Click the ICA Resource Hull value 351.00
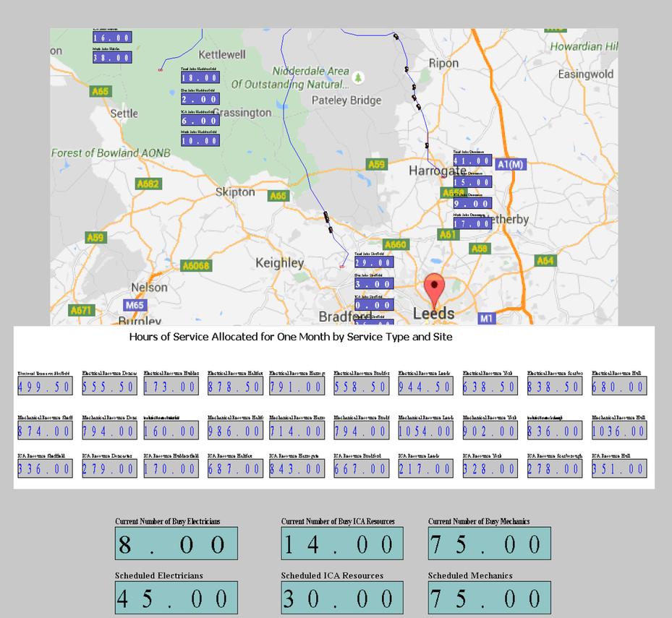Screen dimensions: 672x618 [619, 468]
